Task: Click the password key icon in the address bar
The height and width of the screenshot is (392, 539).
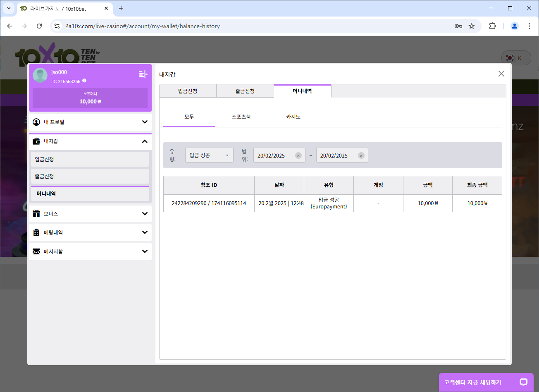Action: [x=458, y=26]
